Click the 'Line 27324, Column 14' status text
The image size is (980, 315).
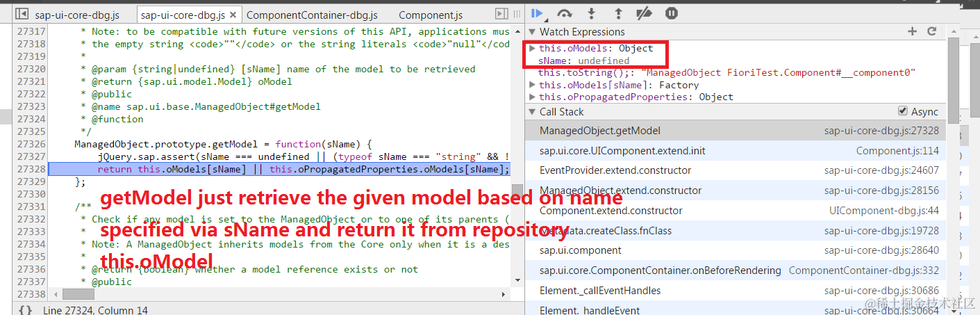tap(95, 310)
